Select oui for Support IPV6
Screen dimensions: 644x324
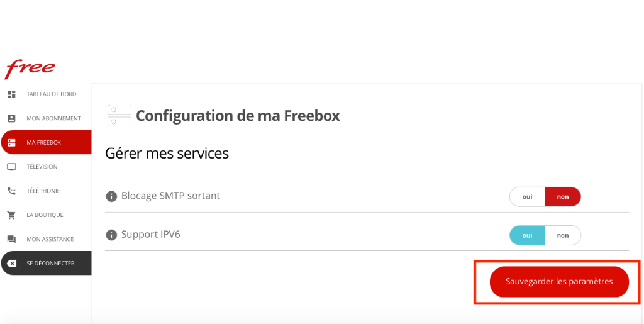[x=528, y=235]
